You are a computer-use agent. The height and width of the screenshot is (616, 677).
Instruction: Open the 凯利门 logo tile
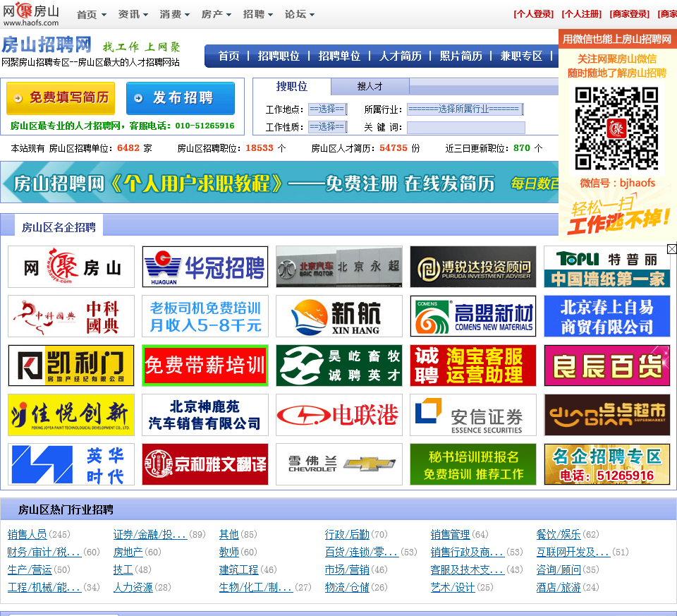pos(71,366)
